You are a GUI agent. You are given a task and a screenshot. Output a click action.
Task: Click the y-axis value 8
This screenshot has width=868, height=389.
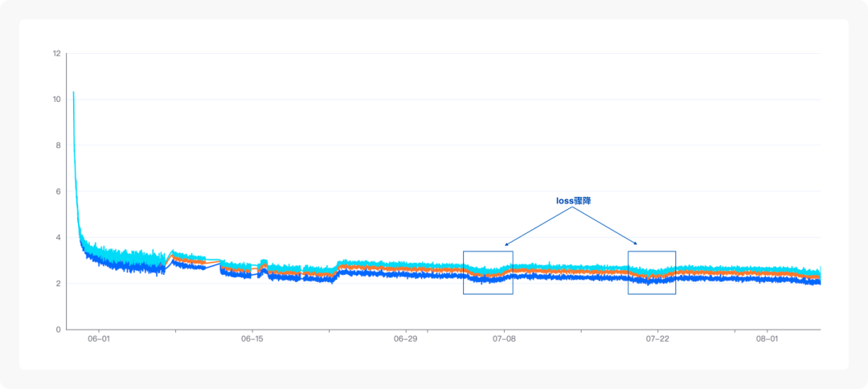(59, 145)
